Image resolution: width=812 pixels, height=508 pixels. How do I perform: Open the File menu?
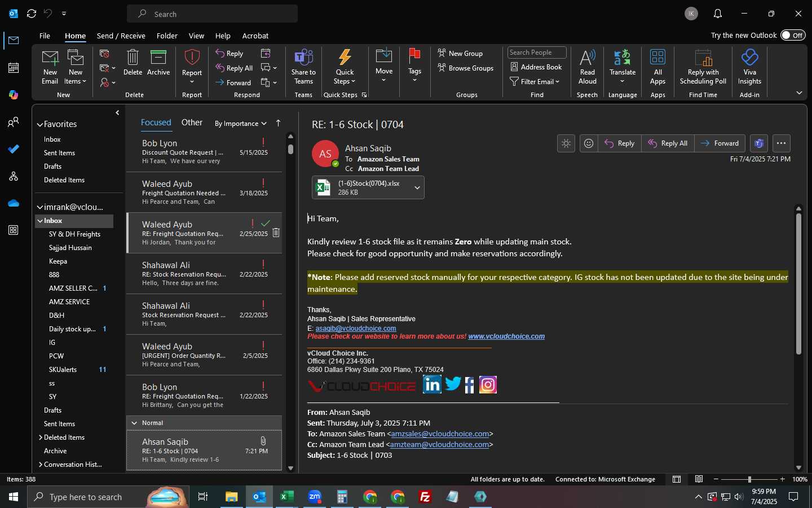(45, 36)
